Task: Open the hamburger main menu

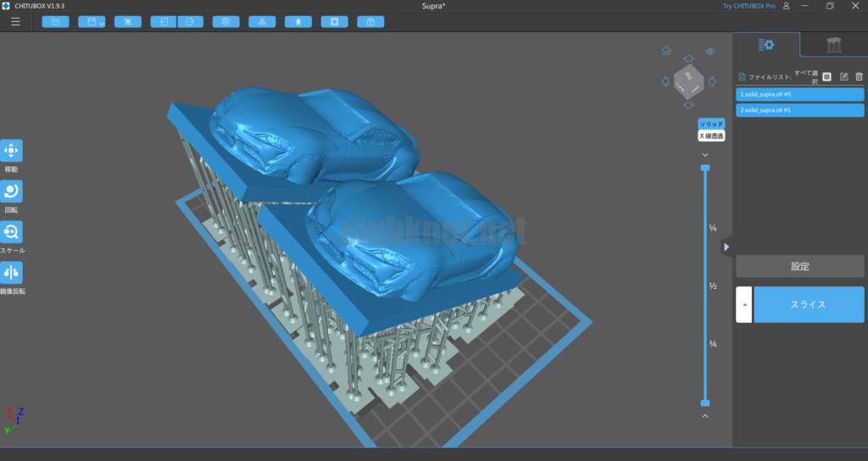Action: pos(15,21)
